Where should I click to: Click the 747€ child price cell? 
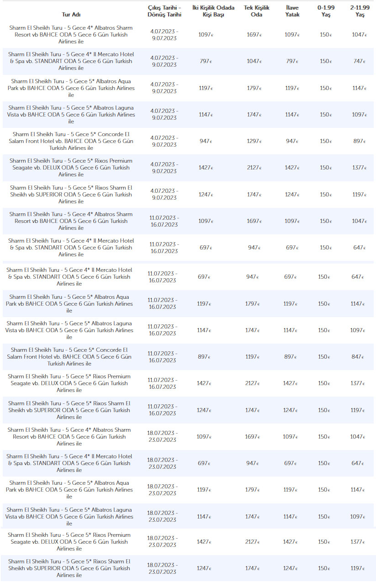pos(358,62)
